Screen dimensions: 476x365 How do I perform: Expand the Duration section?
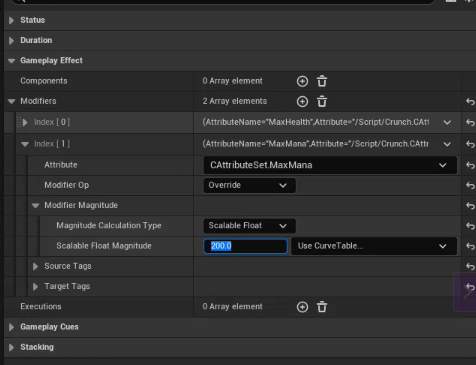pyautogui.click(x=11, y=41)
